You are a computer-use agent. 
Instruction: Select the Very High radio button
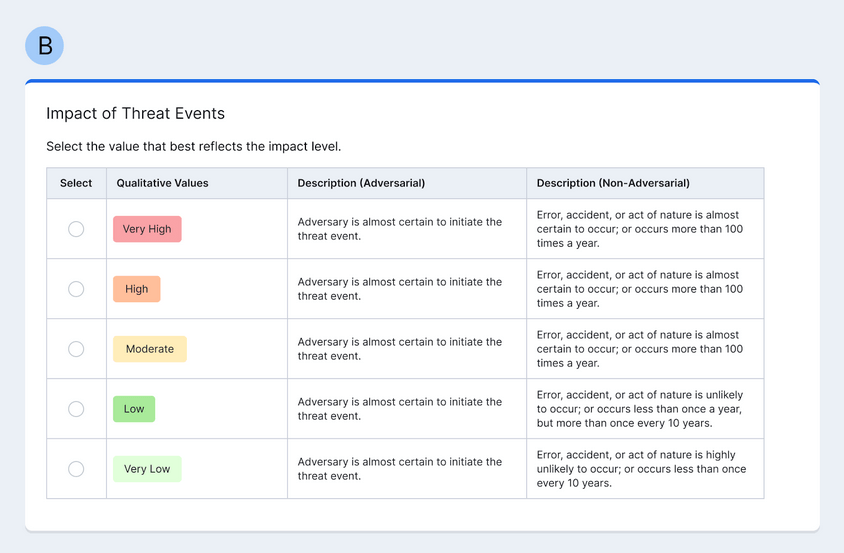tap(76, 229)
